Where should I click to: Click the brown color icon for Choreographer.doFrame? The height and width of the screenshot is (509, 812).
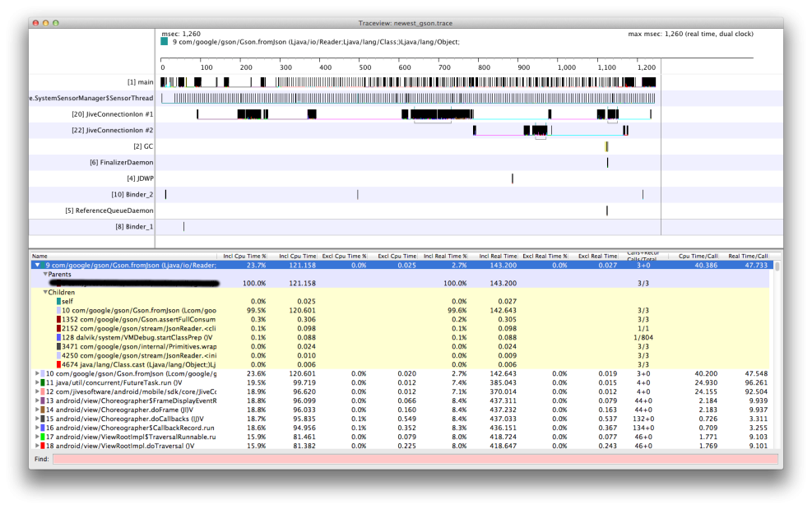coord(42,410)
